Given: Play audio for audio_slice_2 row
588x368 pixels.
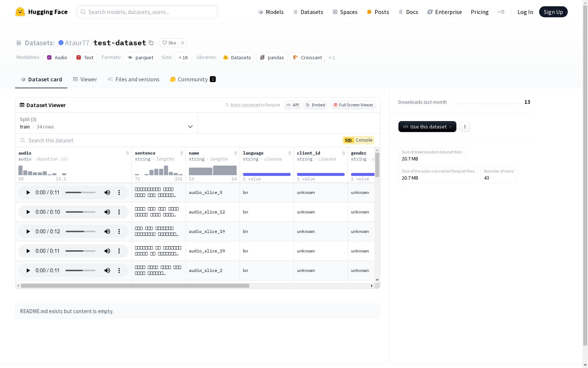Looking at the screenshot, I should click(x=28, y=270).
